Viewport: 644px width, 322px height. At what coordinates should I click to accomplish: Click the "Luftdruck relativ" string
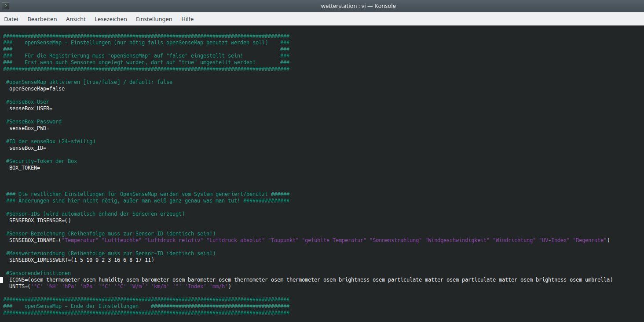click(x=174, y=240)
